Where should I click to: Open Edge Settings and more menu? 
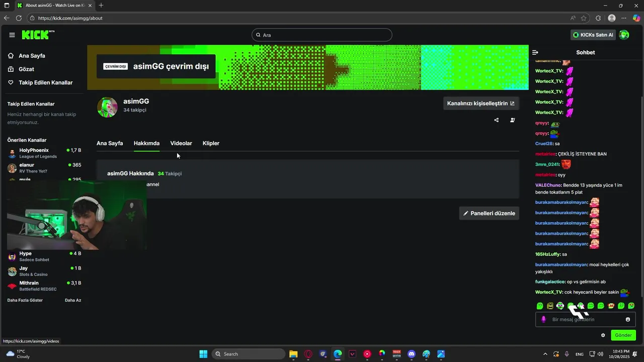624,18
